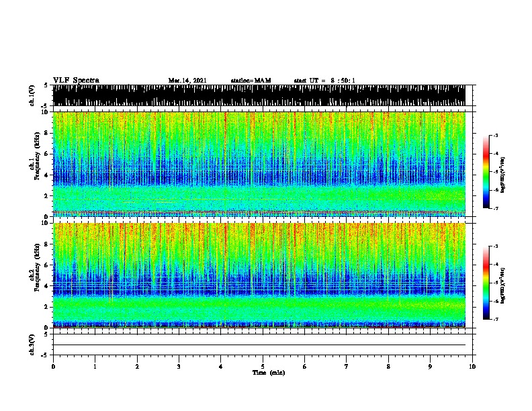
Task: Click the "-5" tick of ch.3(V) axis
Action: (x=46, y=355)
